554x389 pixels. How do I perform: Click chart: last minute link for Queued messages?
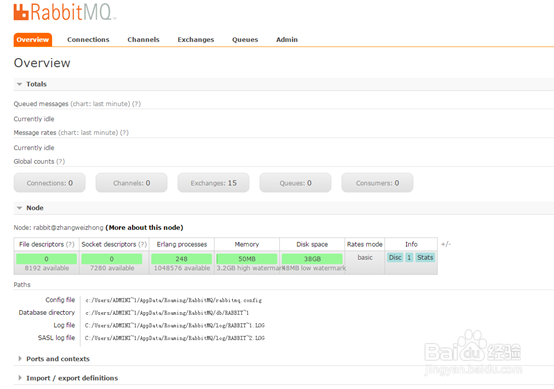[x=100, y=104]
